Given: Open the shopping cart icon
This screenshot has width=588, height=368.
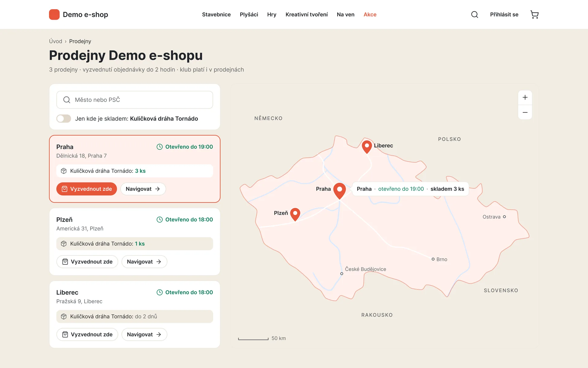Looking at the screenshot, I should point(534,14).
